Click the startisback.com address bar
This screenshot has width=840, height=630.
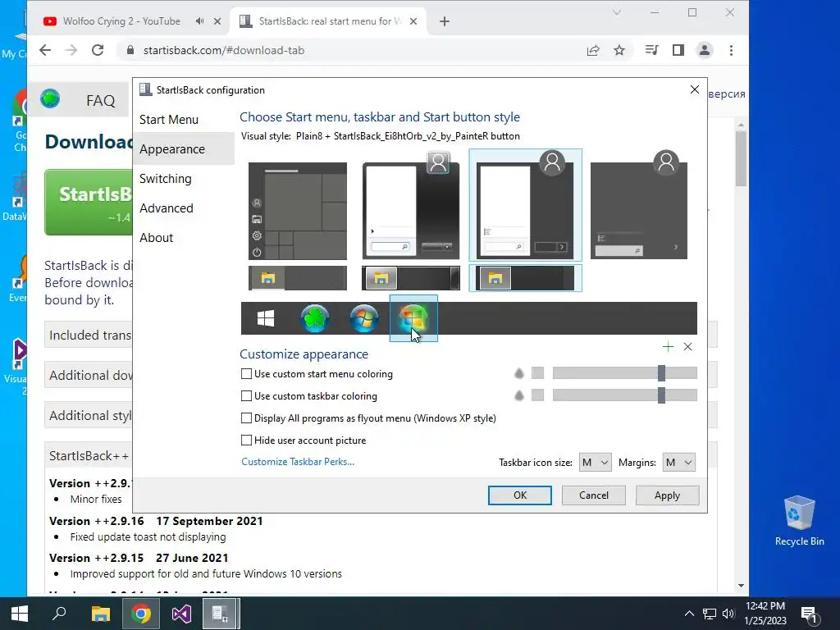354,50
